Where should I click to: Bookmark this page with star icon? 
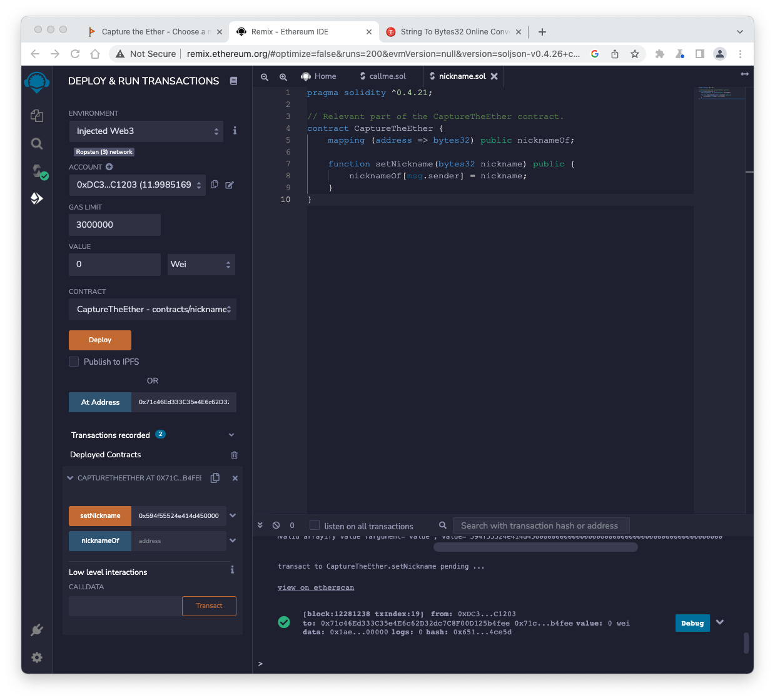(x=635, y=54)
